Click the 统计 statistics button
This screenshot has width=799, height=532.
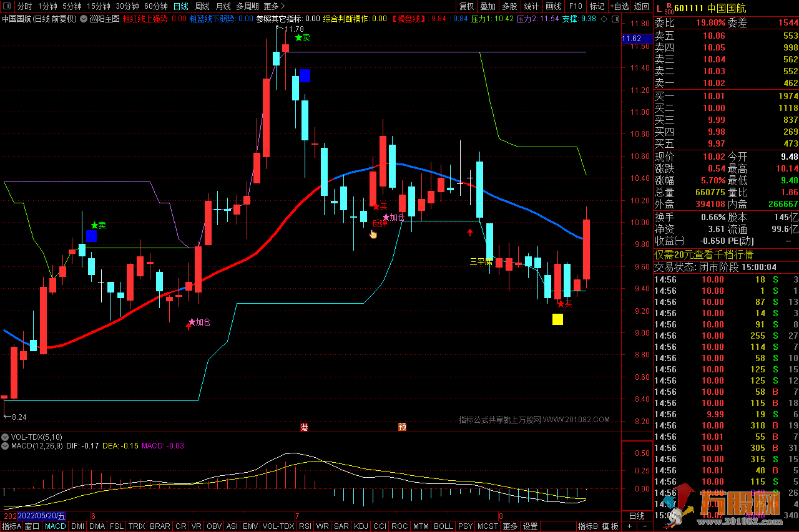(531, 6)
